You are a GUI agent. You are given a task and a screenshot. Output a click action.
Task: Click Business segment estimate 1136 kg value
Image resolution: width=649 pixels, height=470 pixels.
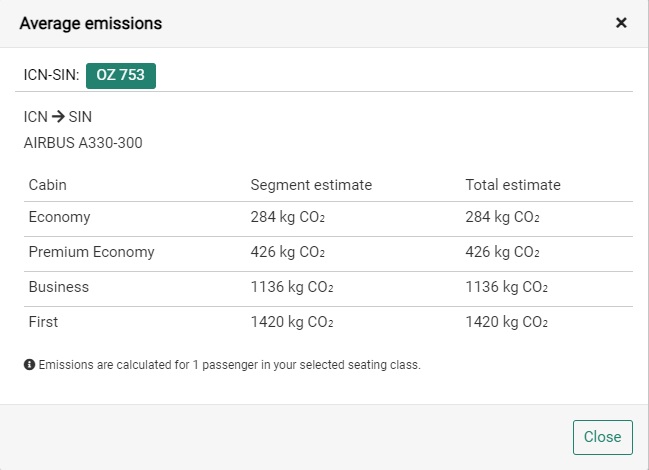tap(292, 287)
